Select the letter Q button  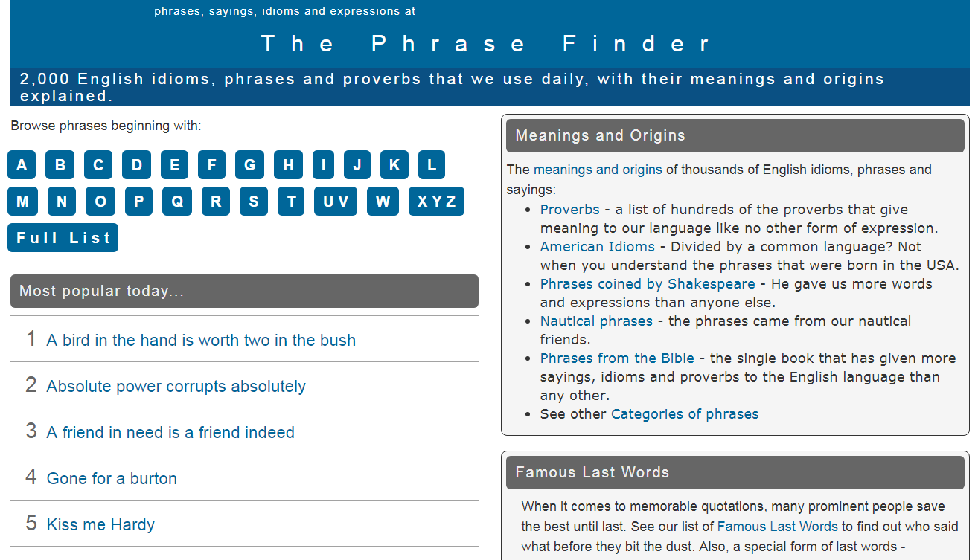click(x=176, y=201)
